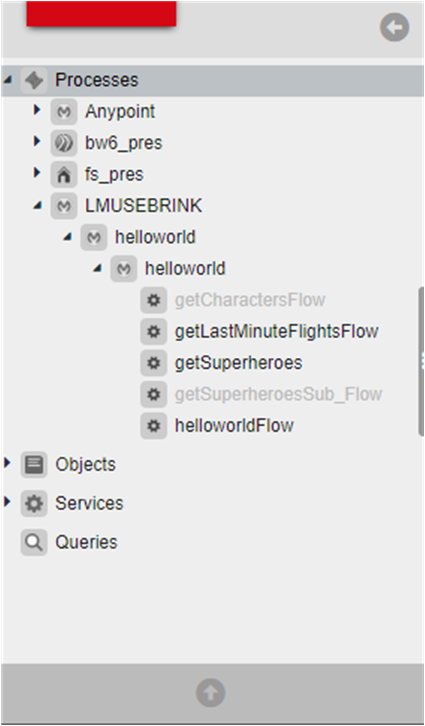Screen dimensions: 425x726
Task: Expand the Anypoint tree node
Action: pyautogui.click(x=37, y=110)
